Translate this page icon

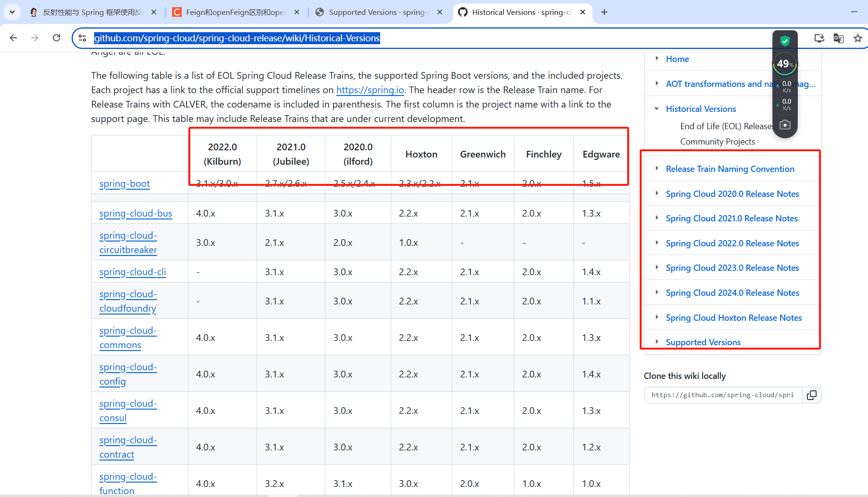tap(839, 38)
